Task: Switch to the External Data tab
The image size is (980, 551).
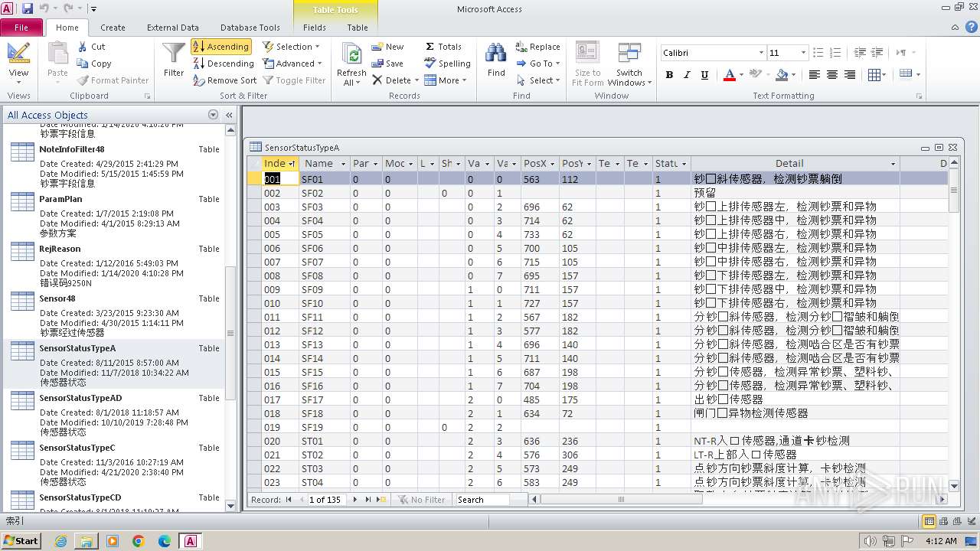Action: pyautogui.click(x=172, y=28)
